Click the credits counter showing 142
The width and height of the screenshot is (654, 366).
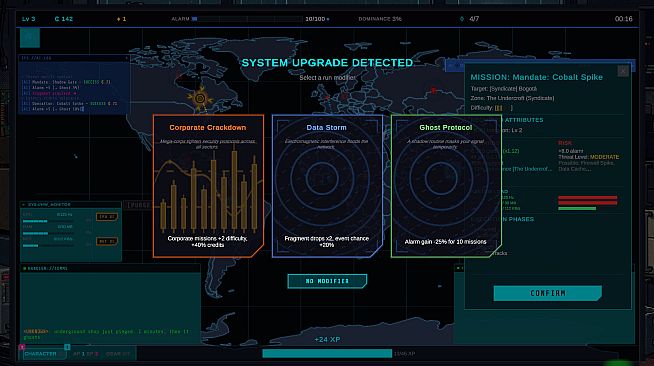[64, 19]
